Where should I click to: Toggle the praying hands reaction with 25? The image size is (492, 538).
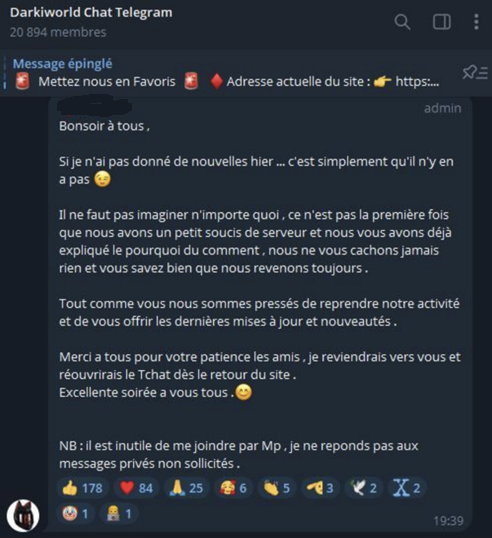tap(186, 488)
